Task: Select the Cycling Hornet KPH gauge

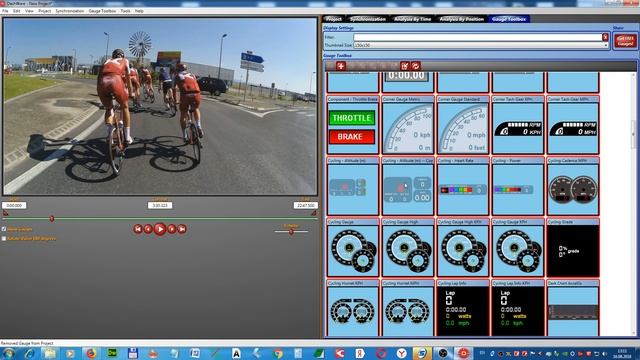Action: tap(353, 308)
